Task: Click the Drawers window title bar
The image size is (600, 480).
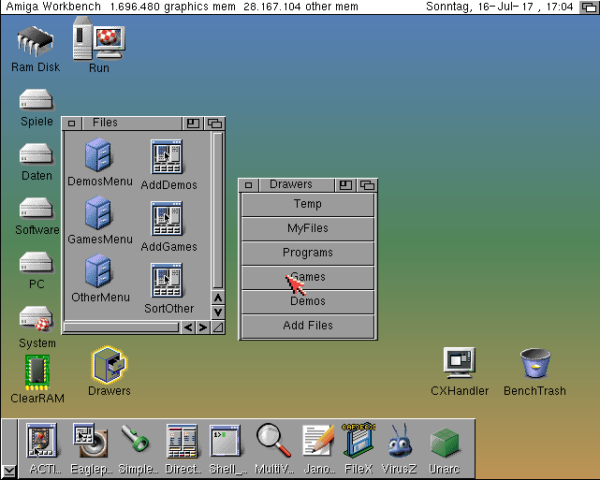Action: coord(297,185)
